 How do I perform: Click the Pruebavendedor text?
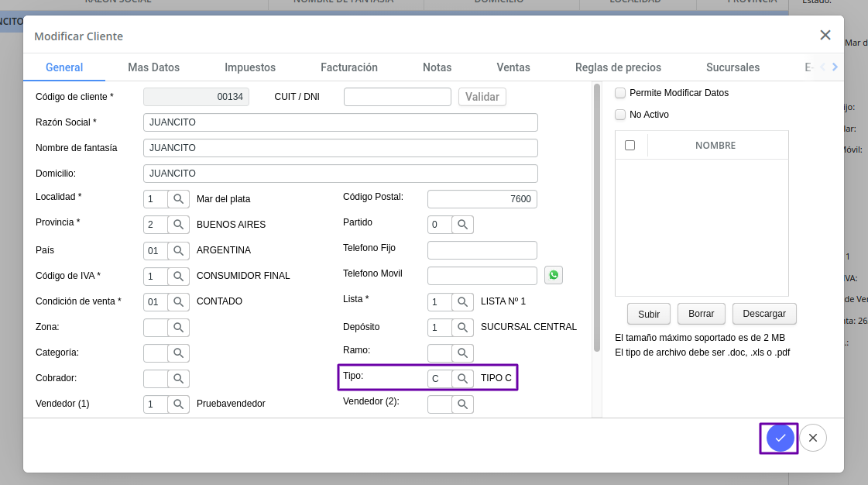point(231,404)
